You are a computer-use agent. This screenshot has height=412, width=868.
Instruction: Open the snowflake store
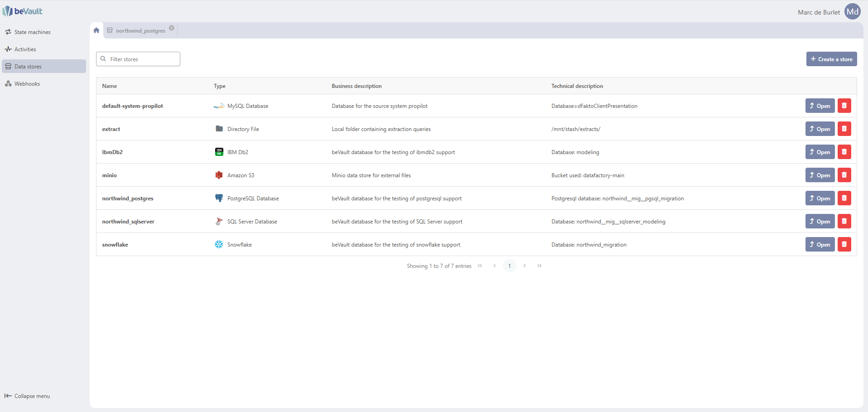pyautogui.click(x=820, y=245)
